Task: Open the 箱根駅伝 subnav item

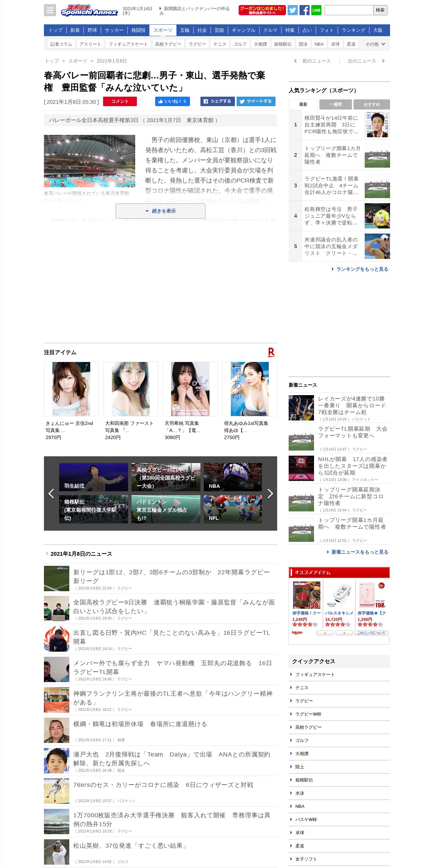Action: (x=283, y=44)
